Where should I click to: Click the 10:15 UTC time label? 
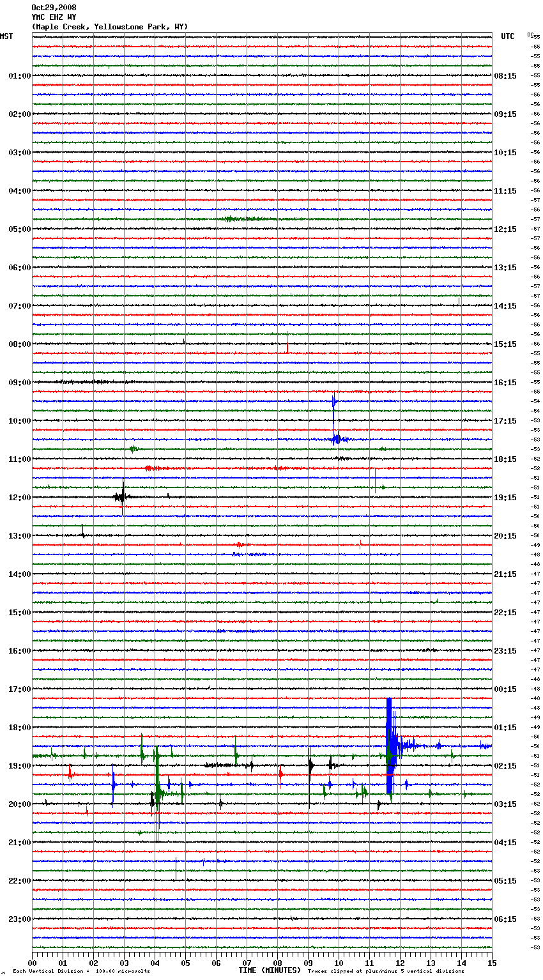pos(505,153)
